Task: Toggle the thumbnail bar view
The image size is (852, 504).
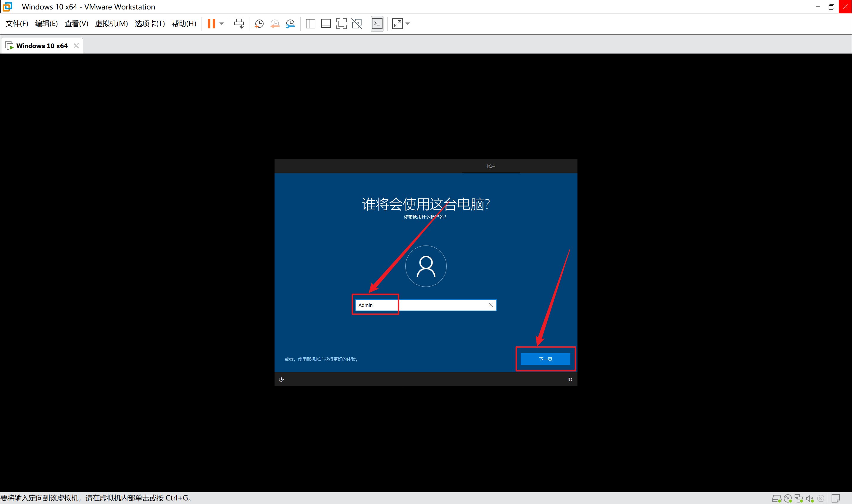Action: coord(326,23)
